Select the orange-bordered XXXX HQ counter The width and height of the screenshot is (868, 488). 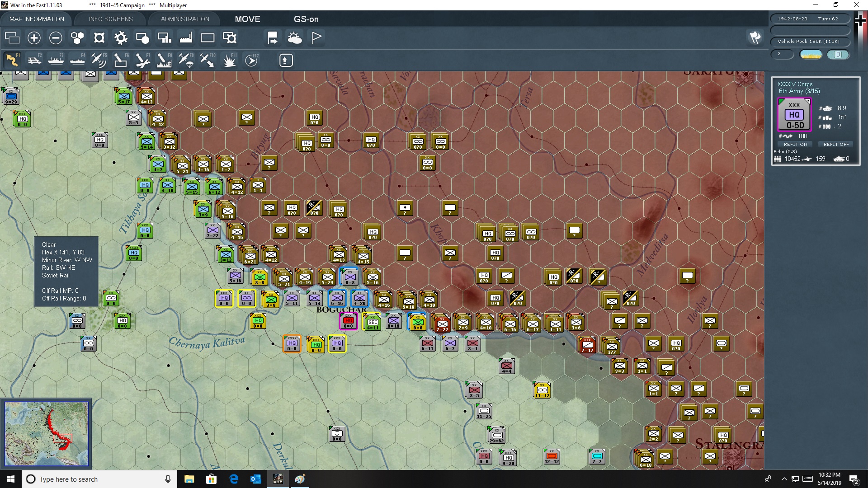[x=292, y=343]
